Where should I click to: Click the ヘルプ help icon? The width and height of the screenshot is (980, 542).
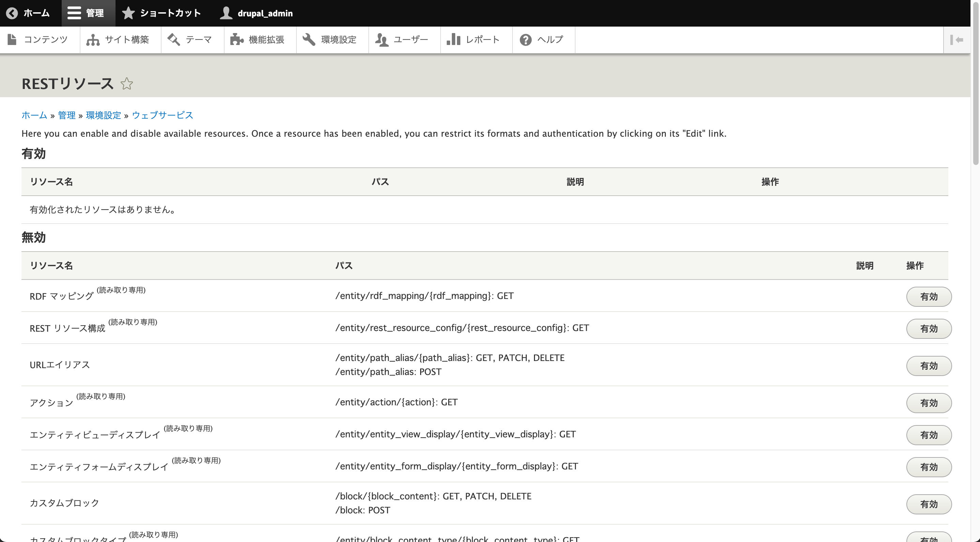point(525,40)
